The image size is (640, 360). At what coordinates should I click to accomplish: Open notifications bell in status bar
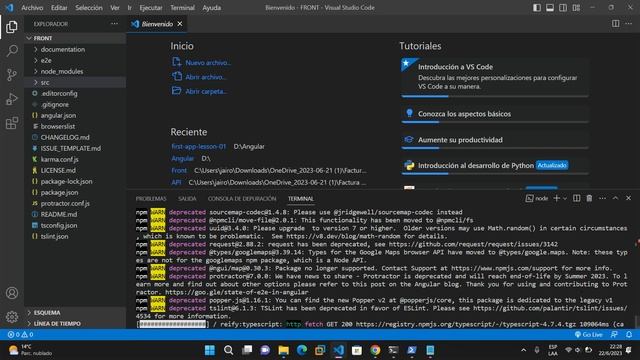pos(629,334)
